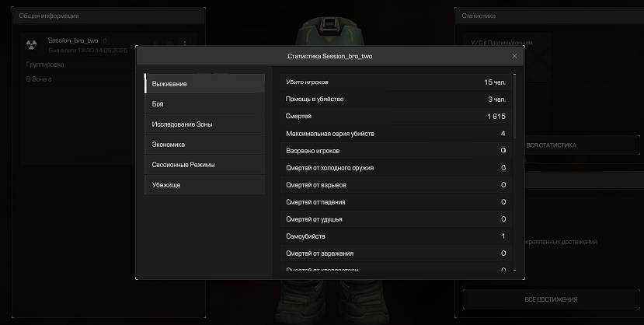Close the Статистика Session_bro_two dialog

point(514,56)
